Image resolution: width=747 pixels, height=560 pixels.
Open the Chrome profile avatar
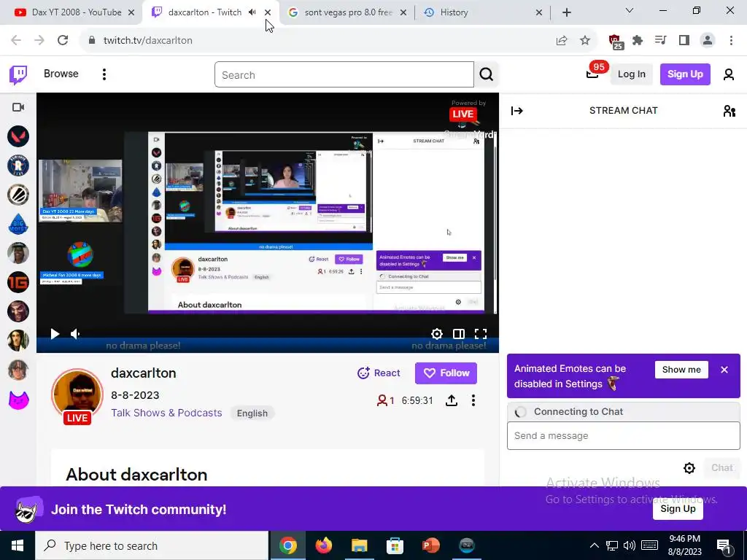pyautogui.click(x=708, y=41)
